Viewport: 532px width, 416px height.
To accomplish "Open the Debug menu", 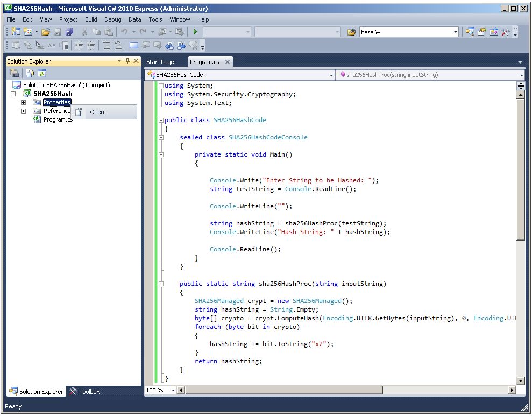I will (112, 19).
